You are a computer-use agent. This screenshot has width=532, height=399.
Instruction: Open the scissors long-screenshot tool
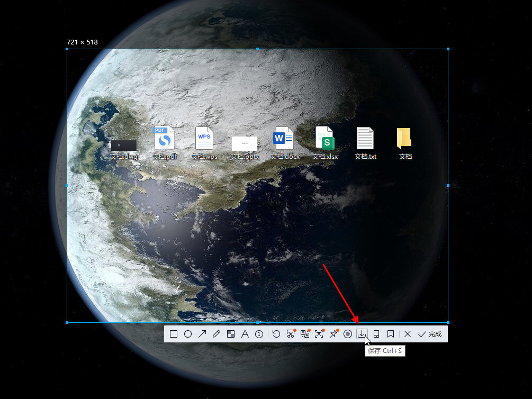pos(291,333)
